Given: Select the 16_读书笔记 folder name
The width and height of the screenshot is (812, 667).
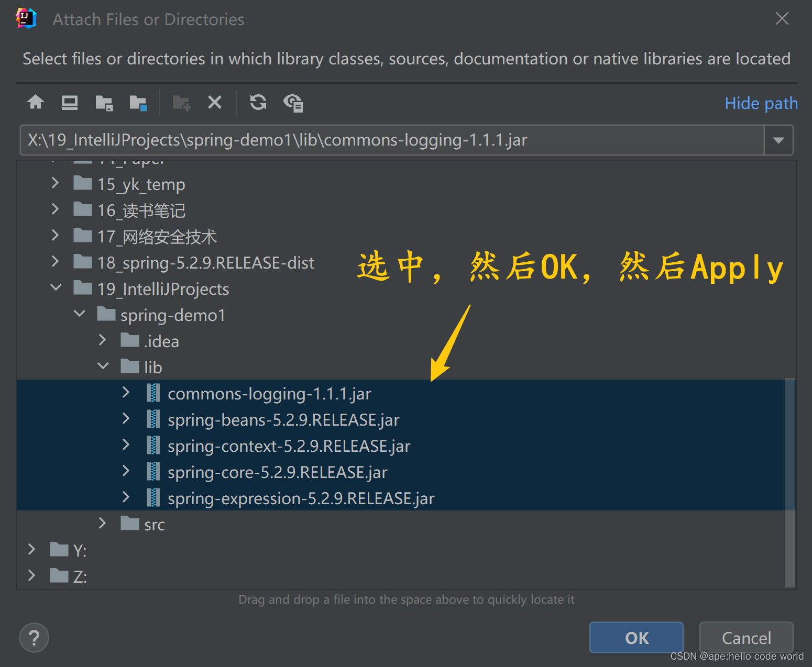Looking at the screenshot, I should point(141,210).
